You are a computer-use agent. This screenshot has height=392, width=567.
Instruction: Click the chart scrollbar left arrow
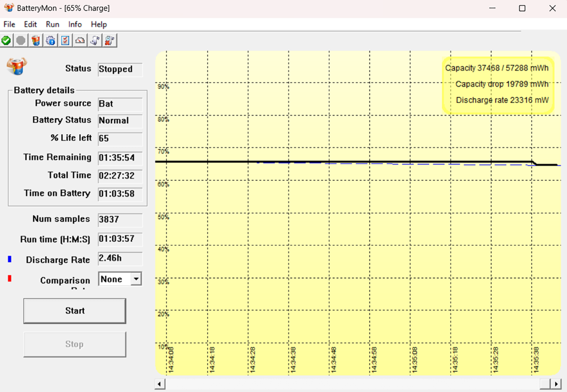pos(160,384)
